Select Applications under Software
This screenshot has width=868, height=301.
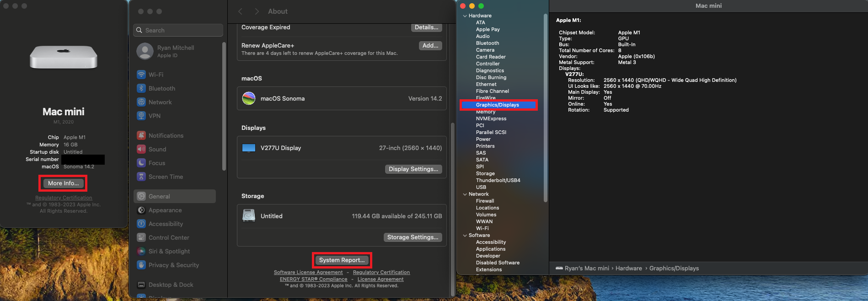491,249
